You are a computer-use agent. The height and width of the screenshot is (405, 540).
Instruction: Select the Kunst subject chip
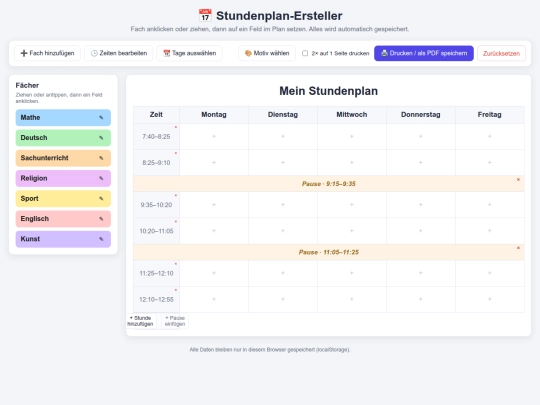[63, 239]
